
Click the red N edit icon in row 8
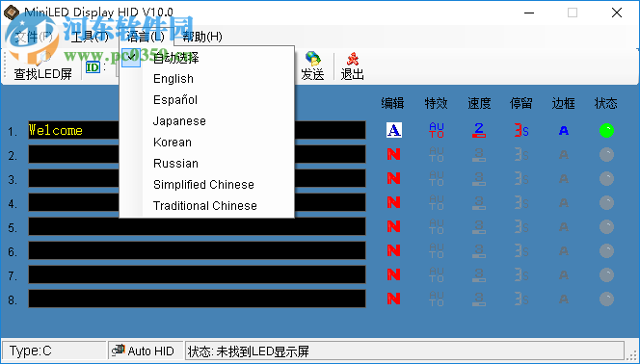(x=394, y=299)
